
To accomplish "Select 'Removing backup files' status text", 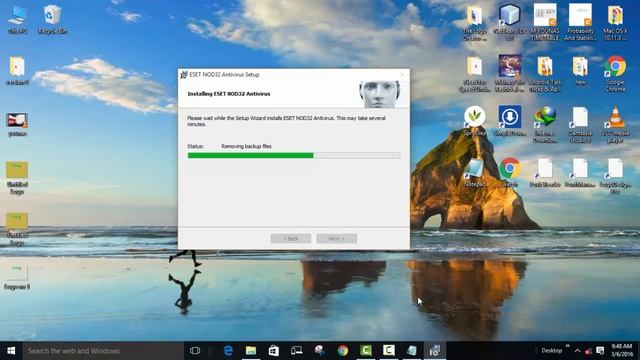I will click(x=247, y=146).
